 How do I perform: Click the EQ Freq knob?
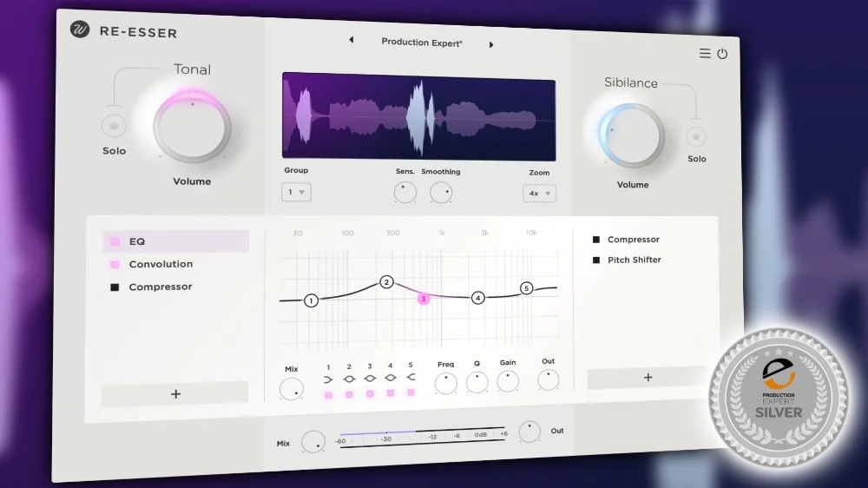coord(445,383)
